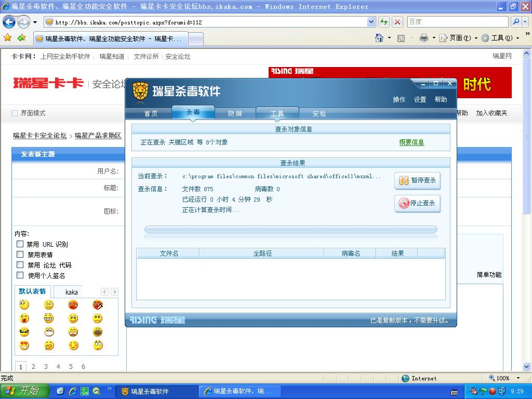The height and width of the screenshot is (399, 532).
Task: Click the IE Refresh icon
Action: pyautogui.click(x=384, y=22)
